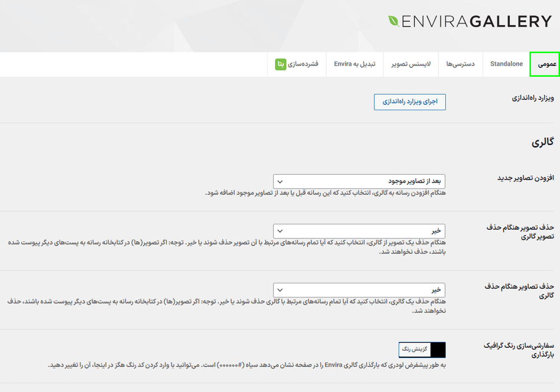Switch to the Standalone tab
Viewport: 560px width, 392px height.
[506, 64]
